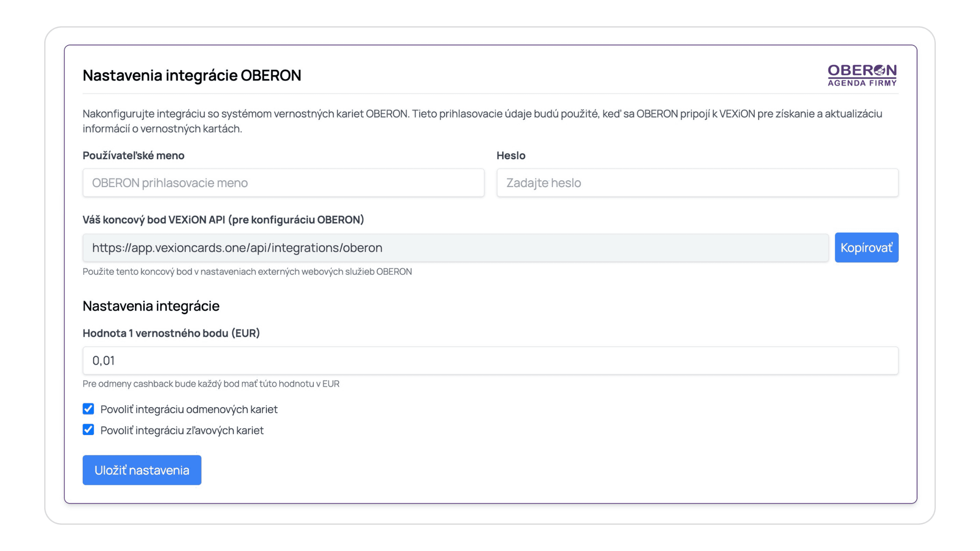Toggle Povoliť integráciu zľavových kariet checkbox
980x551 pixels.
[88, 430]
